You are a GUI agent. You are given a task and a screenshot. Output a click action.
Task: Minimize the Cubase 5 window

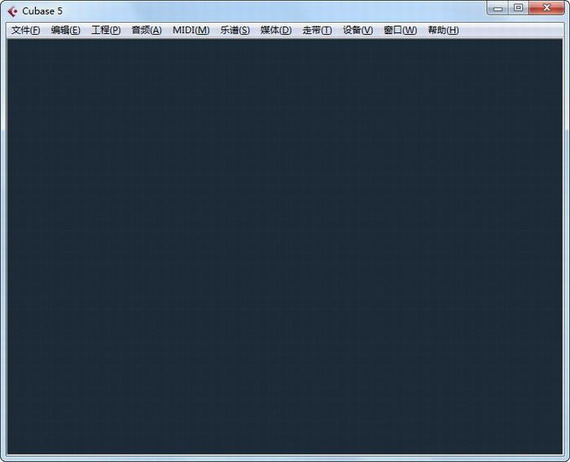tap(498, 8)
